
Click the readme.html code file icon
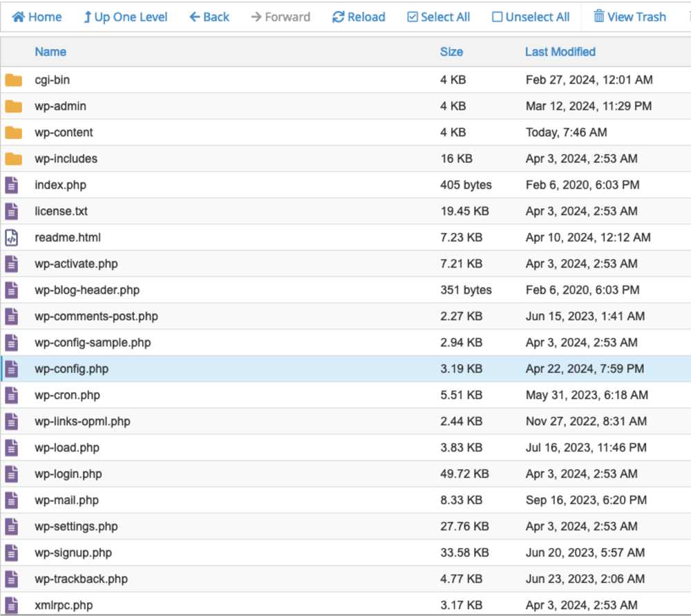[x=12, y=238]
